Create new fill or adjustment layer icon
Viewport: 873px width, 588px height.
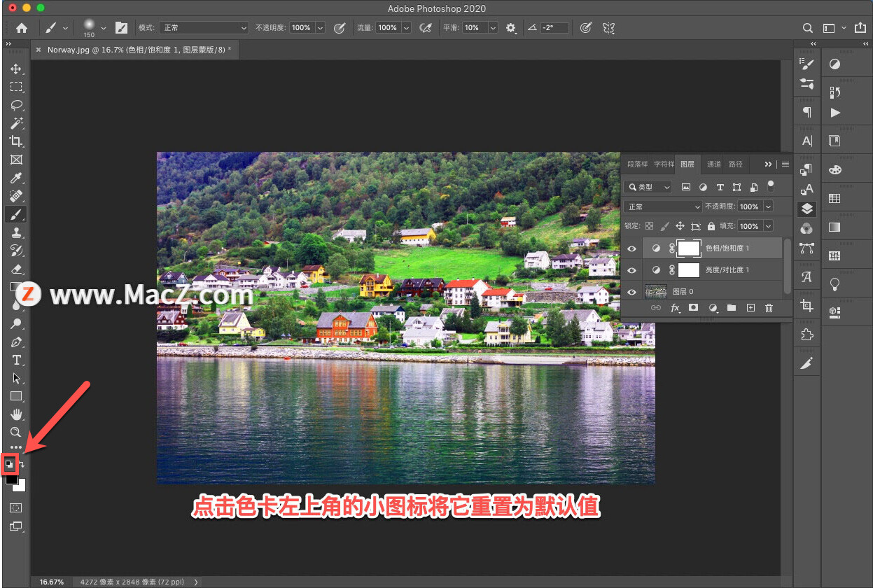pyautogui.click(x=713, y=308)
